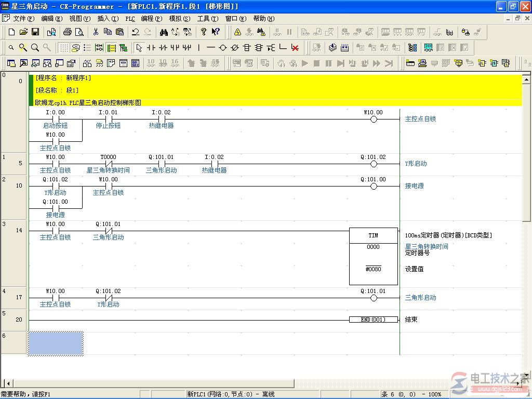Screen dimensions: 532x399
Task: Select the New Coil tool
Action: tap(223, 48)
